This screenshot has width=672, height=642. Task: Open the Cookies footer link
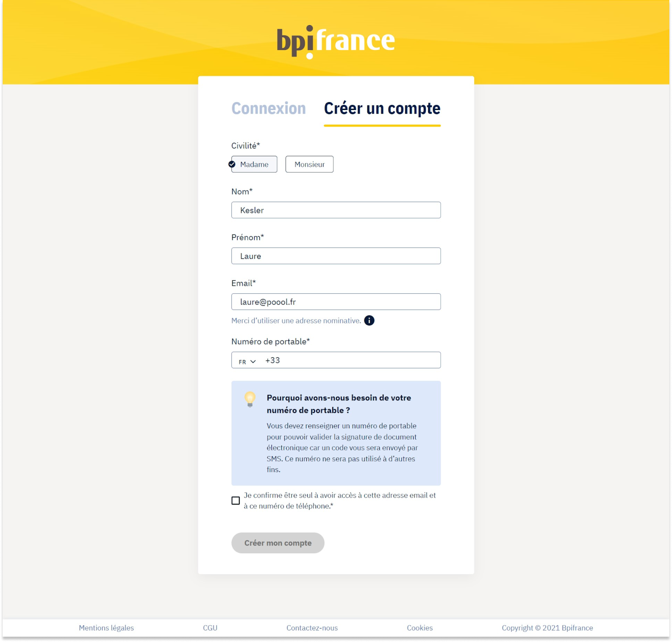pos(419,628)
